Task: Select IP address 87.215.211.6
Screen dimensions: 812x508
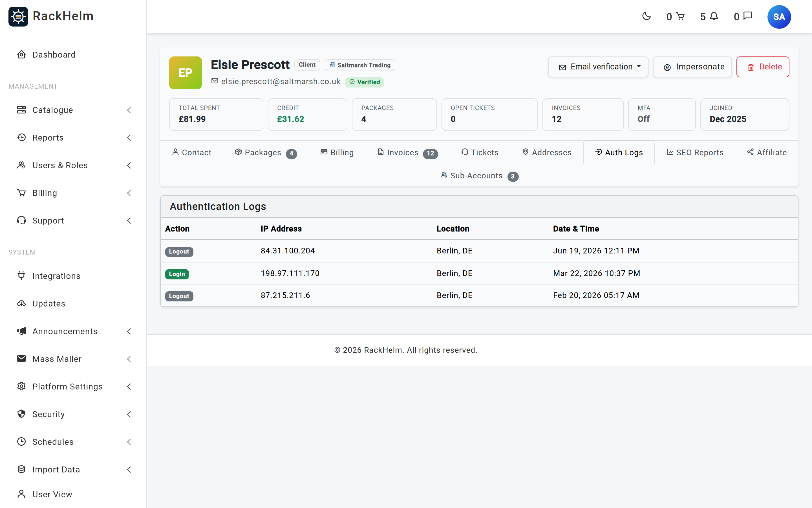Action: pyautogui.click(x=285, y=295)
